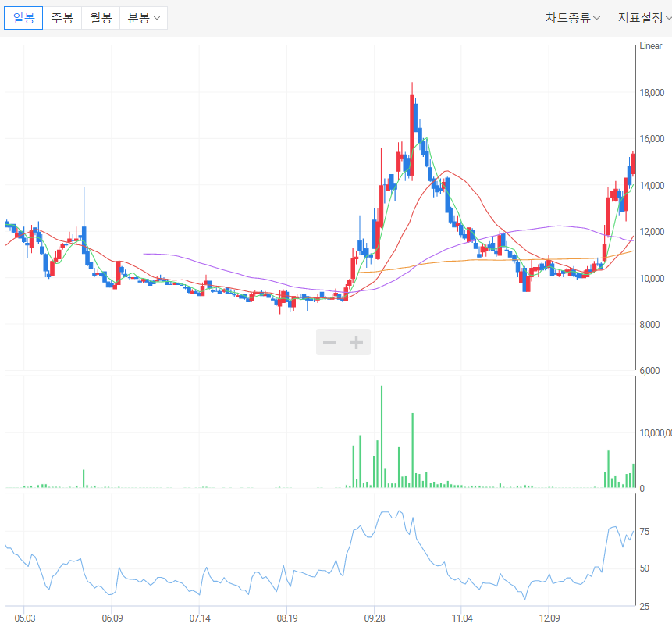Click the 07.14 date label
672x627 pixels.
coord(200,618)
